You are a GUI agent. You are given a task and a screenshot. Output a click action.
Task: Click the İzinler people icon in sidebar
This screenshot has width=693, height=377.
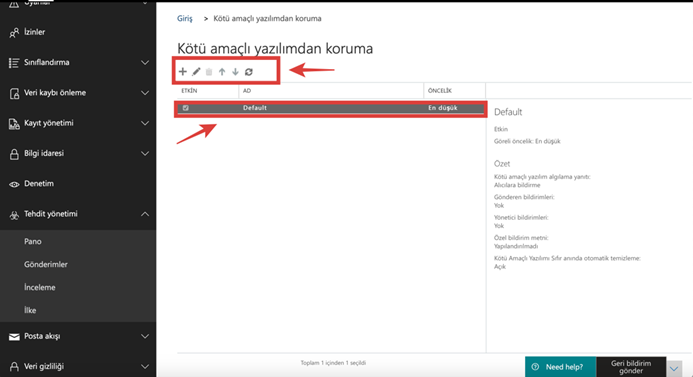(x=14, y=33)
